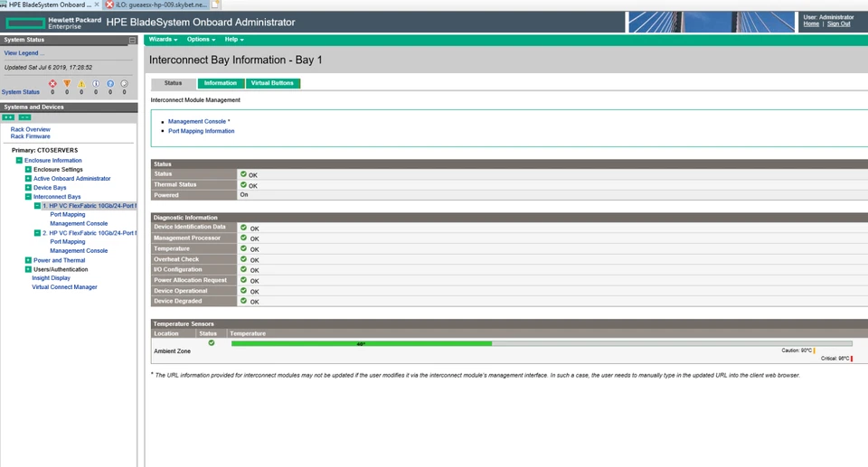This screenshot has height=467, width=868.
Task: Open Virtual Connect Manager in tree
Action: [x=64, y=287]
